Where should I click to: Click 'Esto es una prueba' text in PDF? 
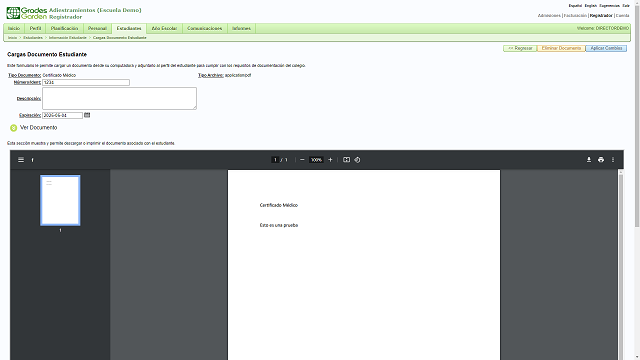[x=279, y=225]
